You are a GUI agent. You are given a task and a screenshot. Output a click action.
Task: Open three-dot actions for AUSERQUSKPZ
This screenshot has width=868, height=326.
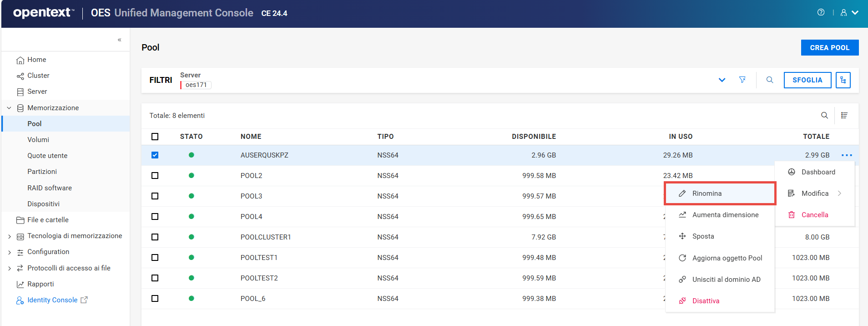point(847,155)
